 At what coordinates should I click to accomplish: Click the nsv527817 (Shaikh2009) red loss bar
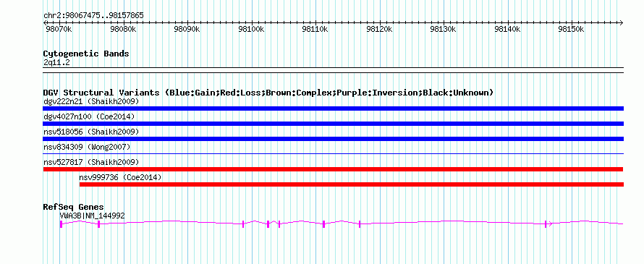point(333,169)
